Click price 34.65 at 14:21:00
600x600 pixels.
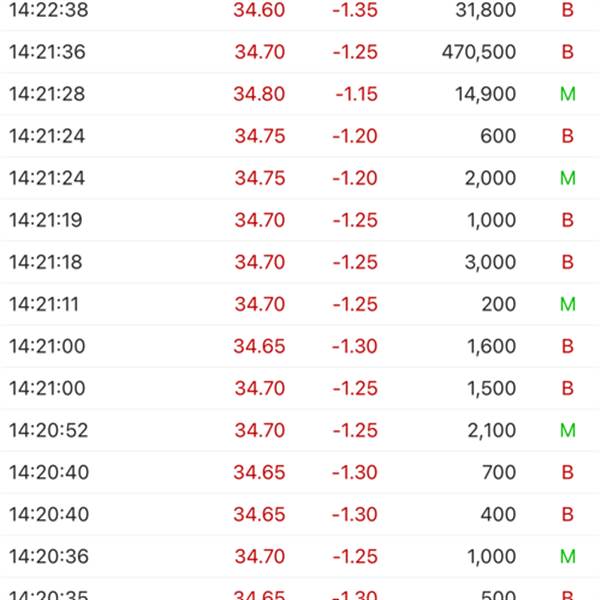click(x=259, y=346)
